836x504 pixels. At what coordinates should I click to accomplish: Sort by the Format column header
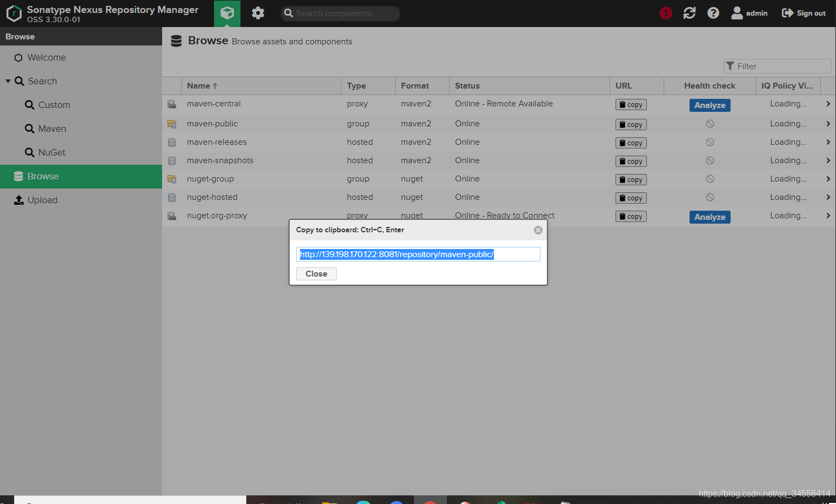pos(422,86)
